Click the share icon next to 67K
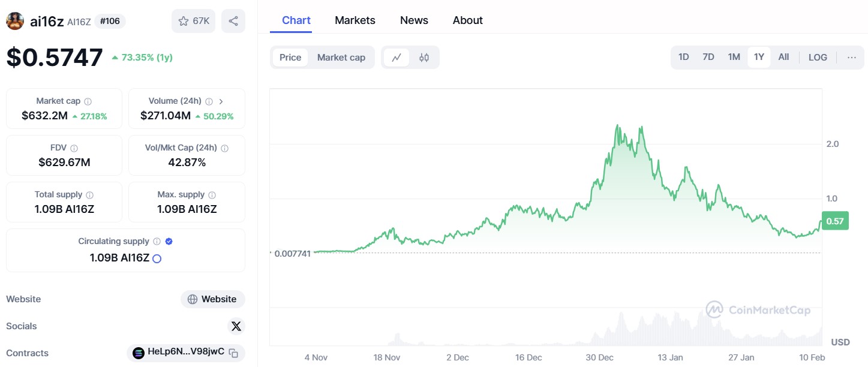Viewport: 868px width, 367px height. coord(233,21)
